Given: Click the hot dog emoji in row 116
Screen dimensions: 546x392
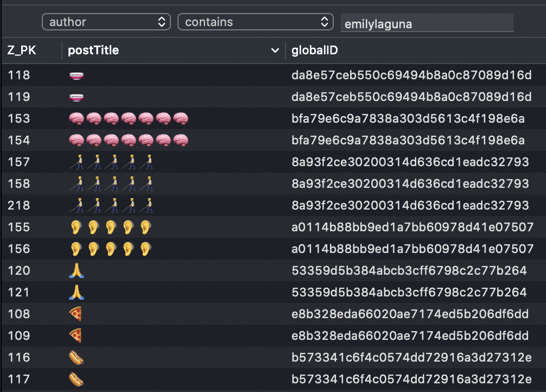Looking at the screenshot, I should pyautogui.click(x=77, y=357).
